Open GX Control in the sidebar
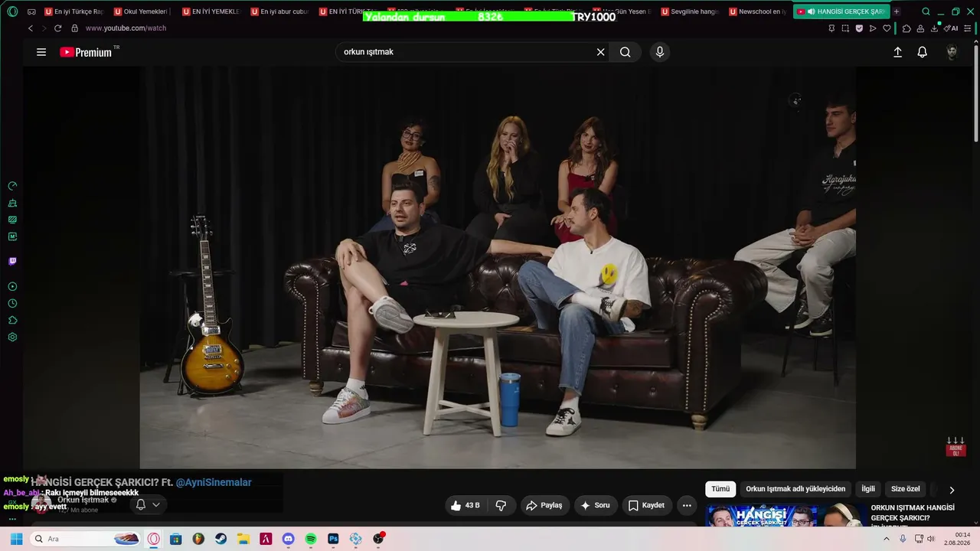Screen dimensions: 980x551 coord(12,186)
